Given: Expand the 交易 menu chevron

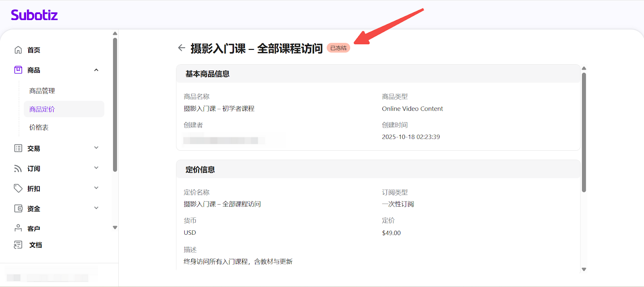Looking at the screenshot, I should point(96,148).
